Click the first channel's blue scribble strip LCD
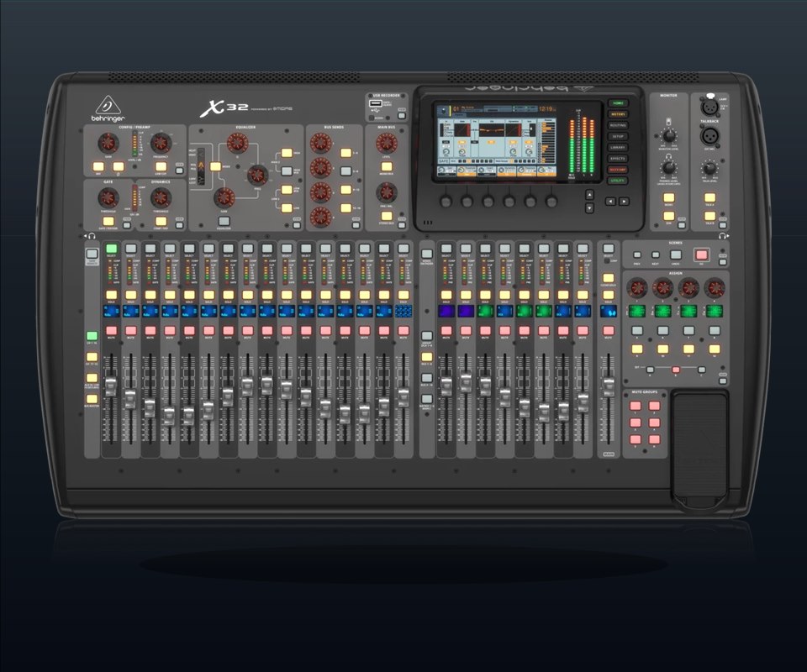 (111, 311)
